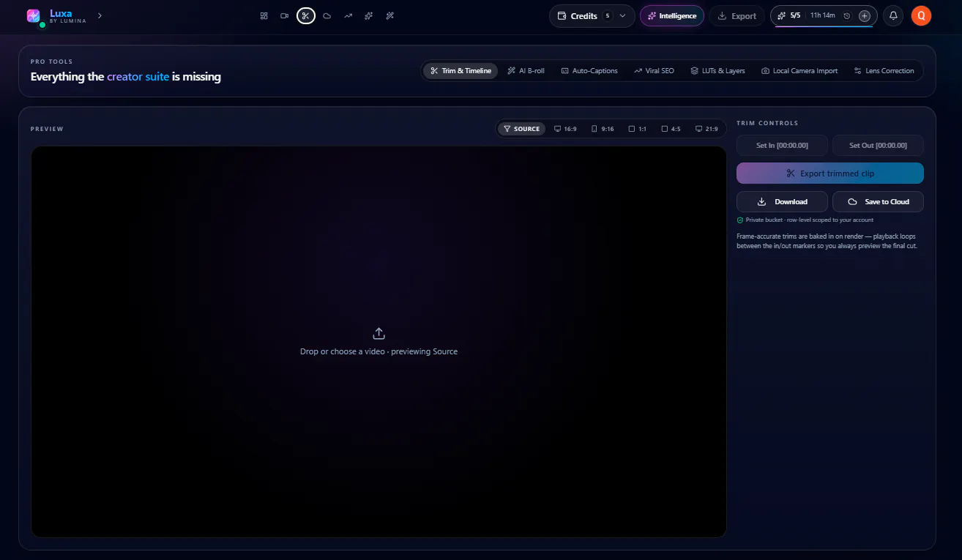Switch to Auto-Captions tab
The height and width of the screenshot is (560, 962).
(x=589, y=71)
